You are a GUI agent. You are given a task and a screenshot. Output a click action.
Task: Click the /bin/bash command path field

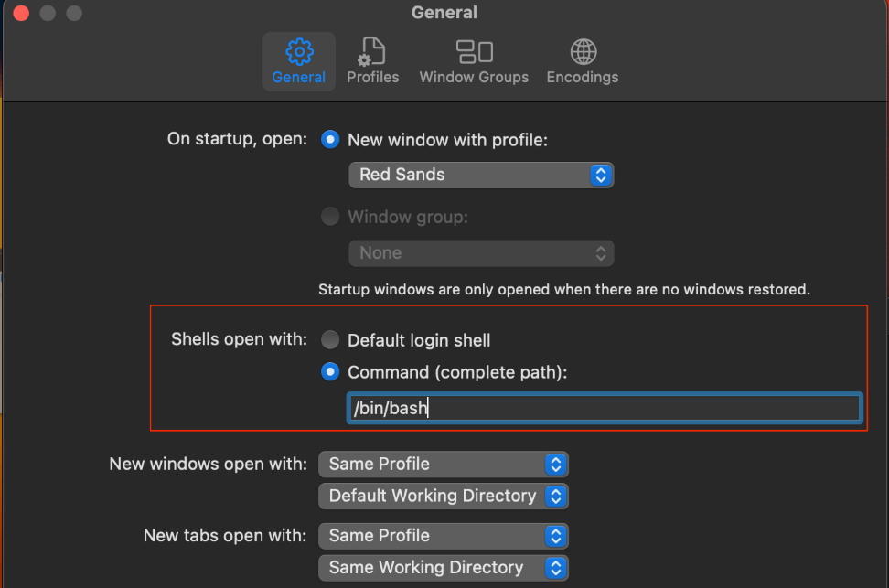(x=605, y=408)
